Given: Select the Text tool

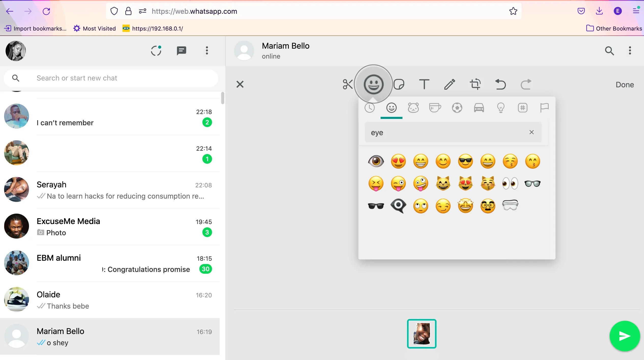Looking at the screenshot, I should 424,84.
